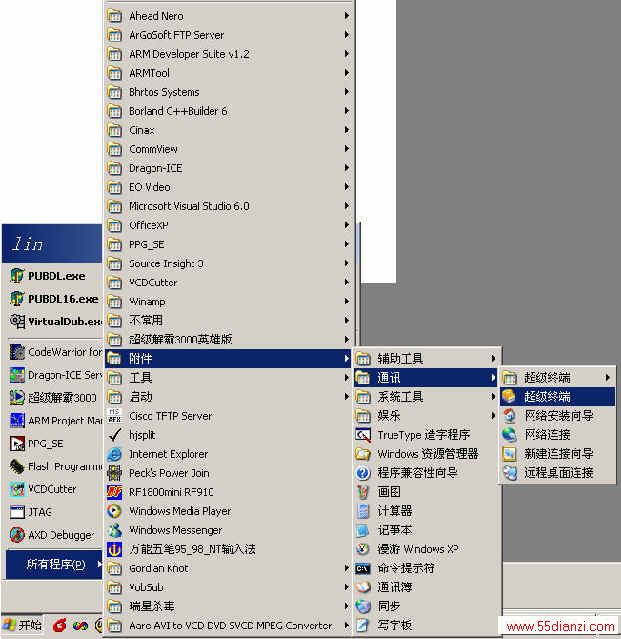
Task: Expand the 辅助工具 submenu arrow
Action: pos(493,359)
